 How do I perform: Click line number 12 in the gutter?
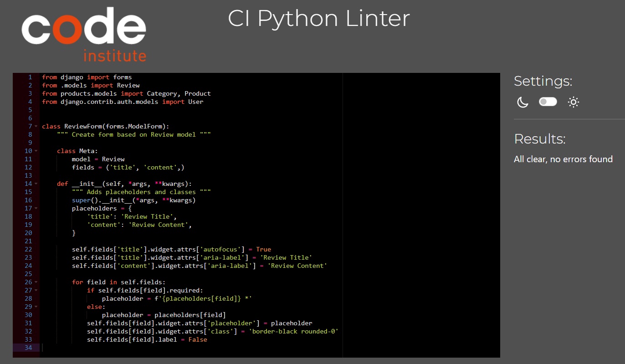point(28,167)
